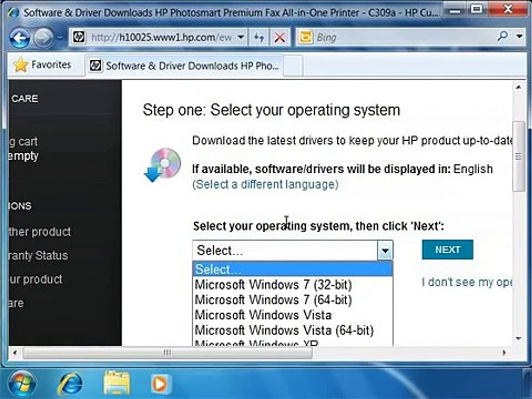
Task: Click the HP site icon in address bar
Action: click(79, 37)
